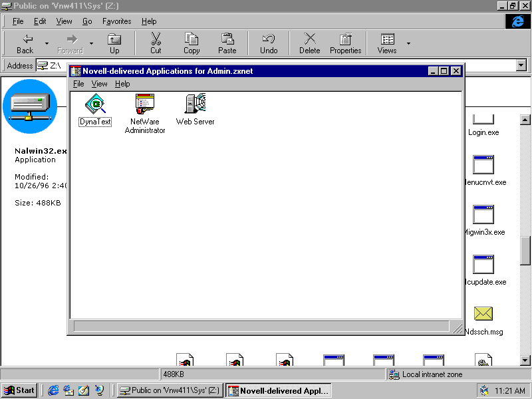Open Explorer's File menu
532x399 pixels.
point(18,21)
